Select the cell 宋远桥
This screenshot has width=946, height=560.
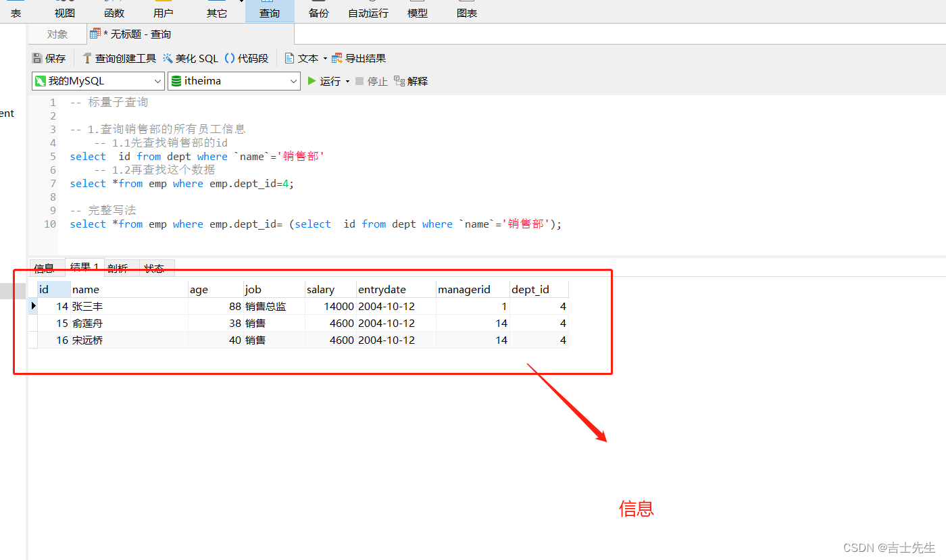pyautogui.click(x=129, y=340)
